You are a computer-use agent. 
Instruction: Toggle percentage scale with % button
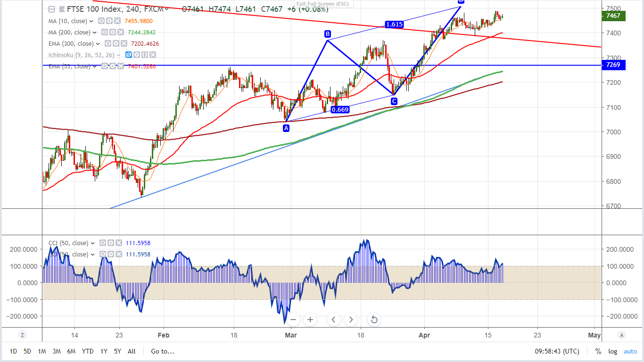tap(598, 351)
